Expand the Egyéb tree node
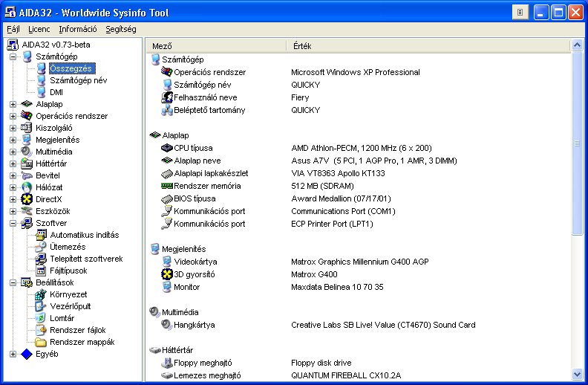The height and width of the screenshot is (385, 588). click(13, 354)
